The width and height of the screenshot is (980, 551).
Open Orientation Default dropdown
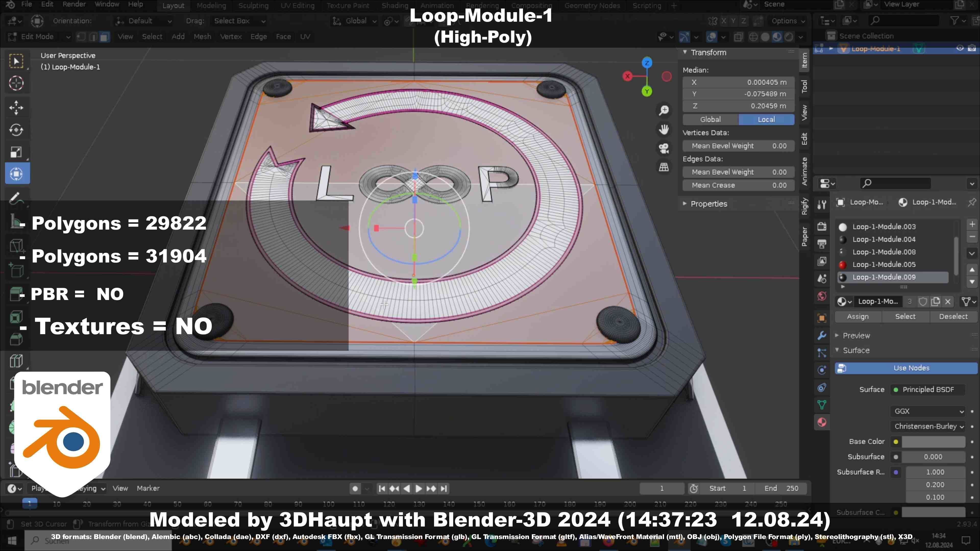point(144,21)
